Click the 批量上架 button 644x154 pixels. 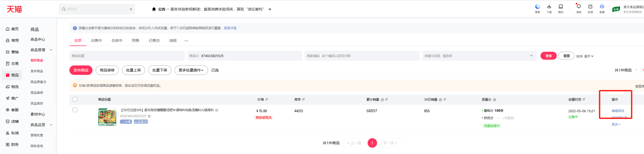click(133, 70)
